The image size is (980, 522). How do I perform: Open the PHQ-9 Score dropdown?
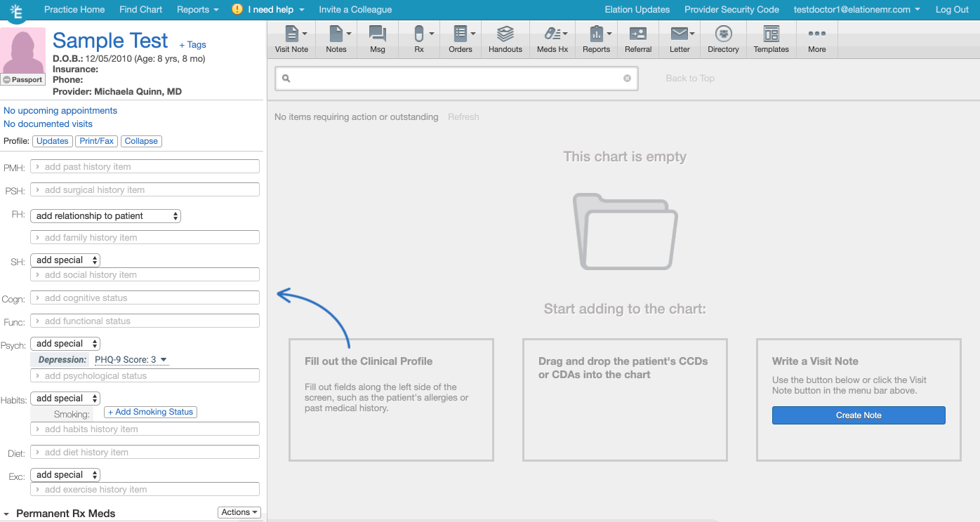131,359
